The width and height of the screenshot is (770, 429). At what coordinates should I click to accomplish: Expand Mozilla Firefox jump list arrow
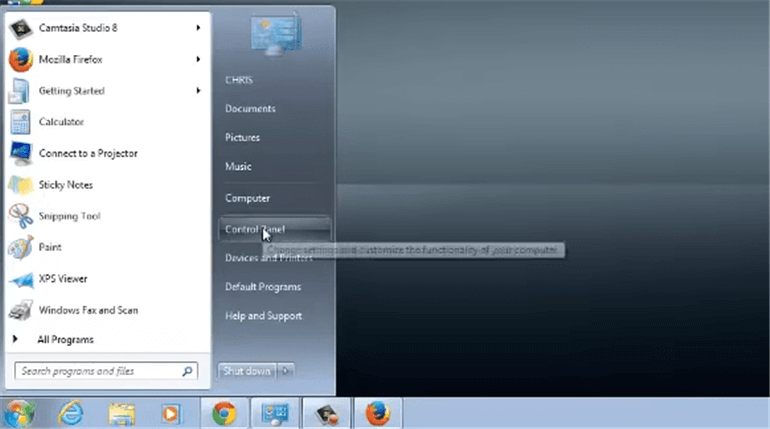click(x=198, y=59)
